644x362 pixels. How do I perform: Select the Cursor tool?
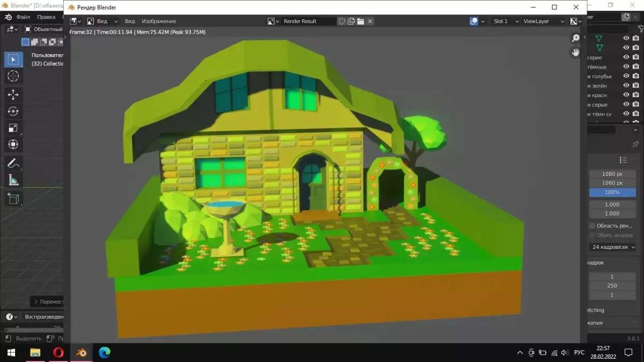13,76
